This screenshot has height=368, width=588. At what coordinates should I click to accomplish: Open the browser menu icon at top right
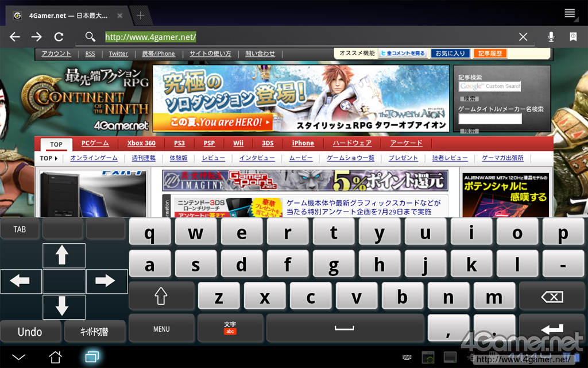(570, 14)
